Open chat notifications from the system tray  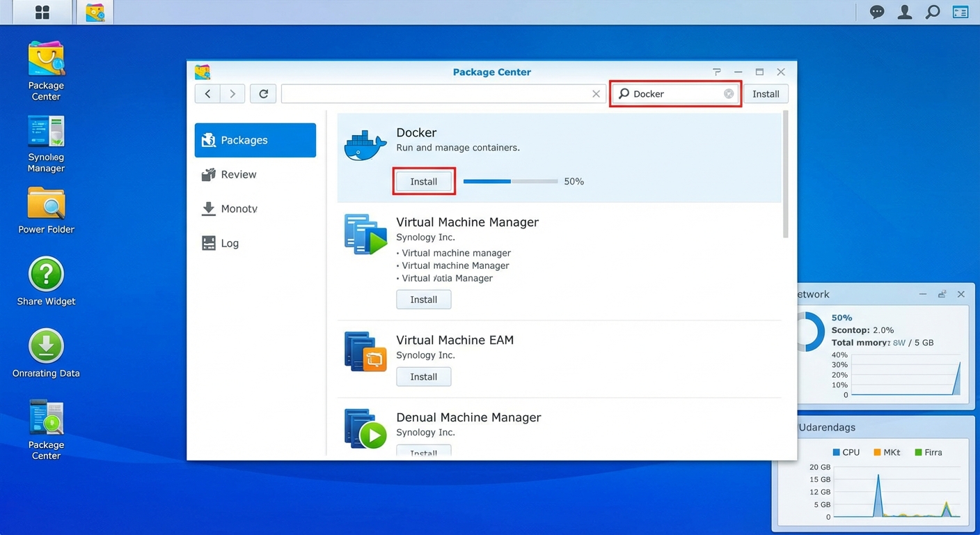click(x=876, y=12)
